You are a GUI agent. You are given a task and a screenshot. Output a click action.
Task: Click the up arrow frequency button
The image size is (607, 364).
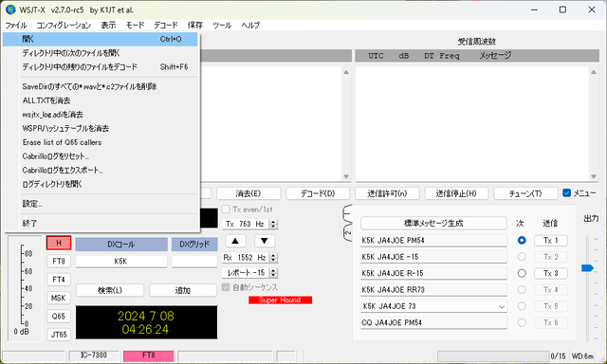tap(235, 241)
